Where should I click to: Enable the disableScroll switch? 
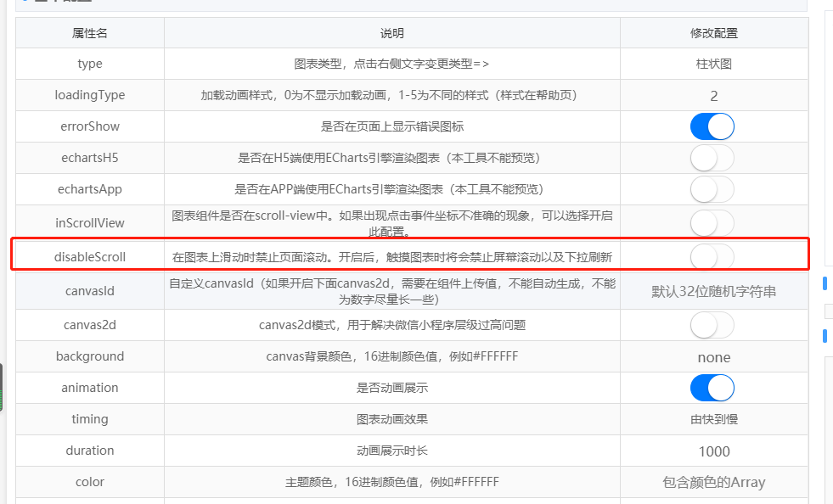[712, 256]
